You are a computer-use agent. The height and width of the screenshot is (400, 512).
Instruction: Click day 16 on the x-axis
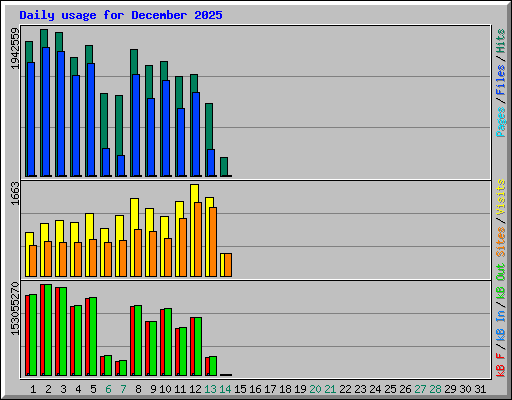tap(255, 389)
